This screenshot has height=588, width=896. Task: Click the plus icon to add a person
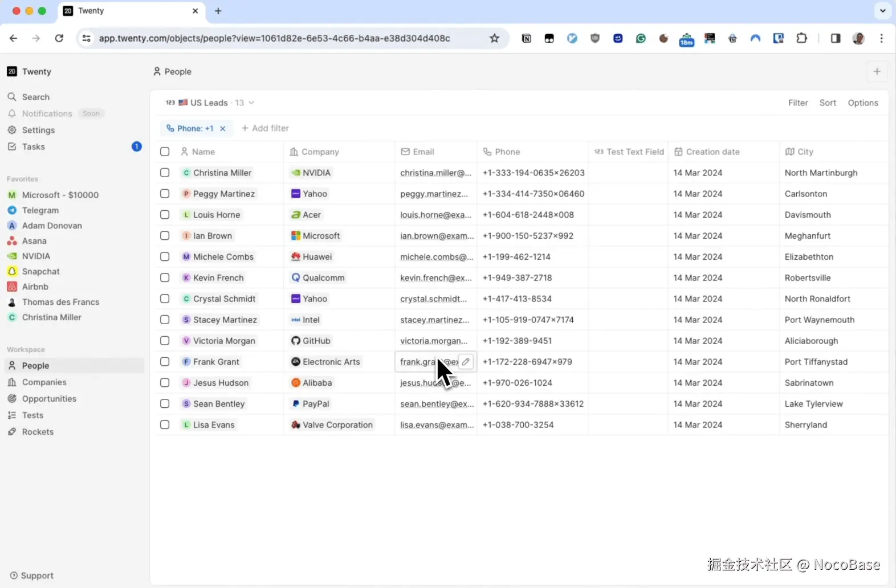click(877, 71)
